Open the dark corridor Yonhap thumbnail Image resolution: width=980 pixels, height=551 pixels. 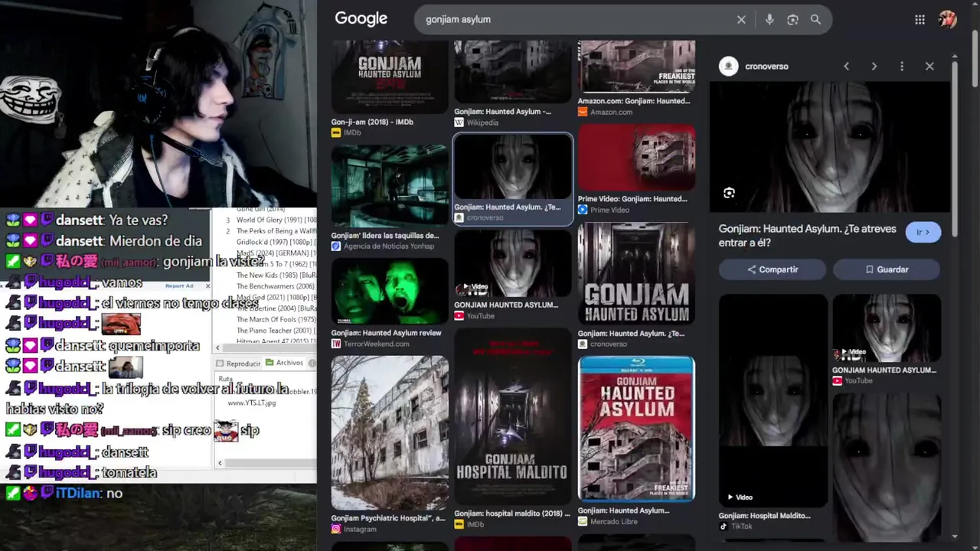(x=390, y=186)
